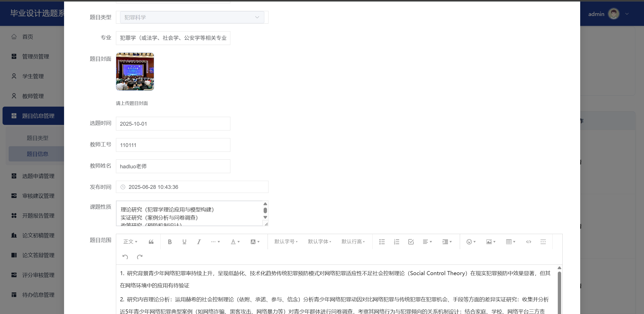The width and height of the screenshot is (644, 314).
Task: Click the 发布时间 datetime field
Action: coord(192,187)
